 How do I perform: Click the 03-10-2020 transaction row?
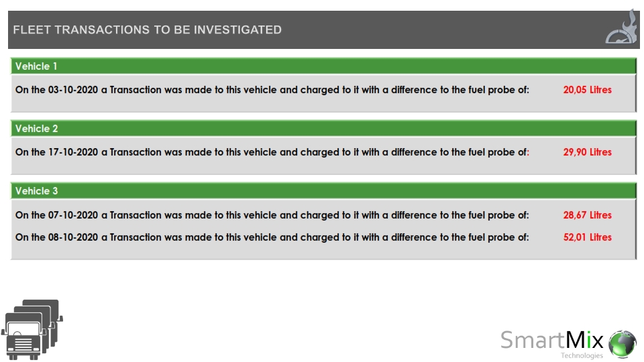pyautogui.click(x=313, y=90)
